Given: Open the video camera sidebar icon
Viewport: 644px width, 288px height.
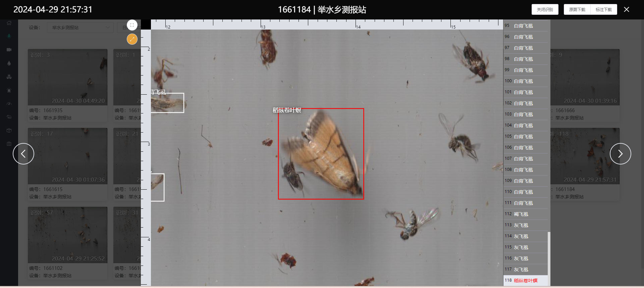Looking at the screenshot, I should 9,50.
